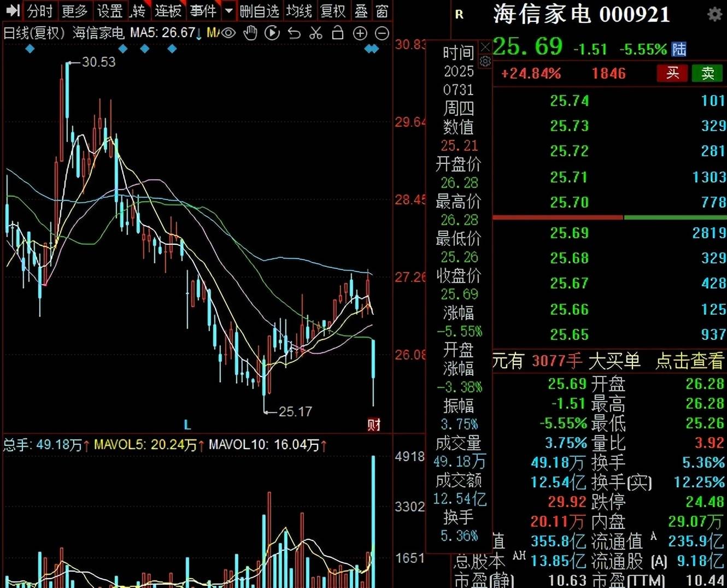Click the 财 financial report marker on the chart
The width and height of the screenshot is (727, 588).
(x=374, y=425)
